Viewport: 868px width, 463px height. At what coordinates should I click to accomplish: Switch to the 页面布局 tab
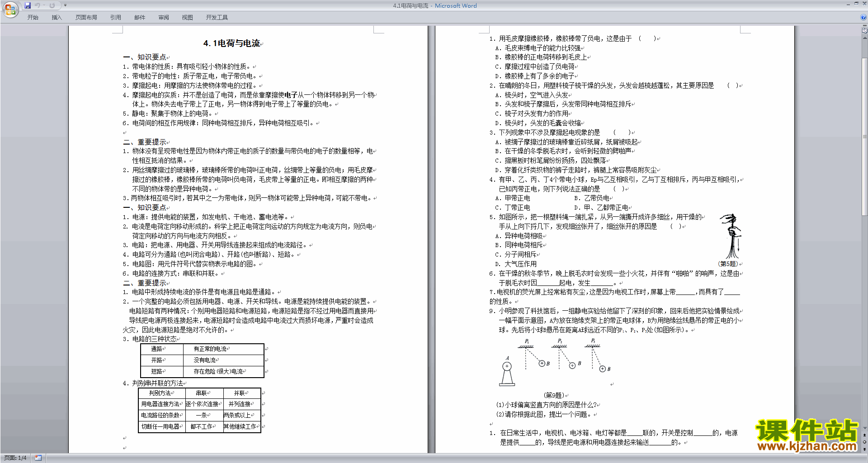86,18
